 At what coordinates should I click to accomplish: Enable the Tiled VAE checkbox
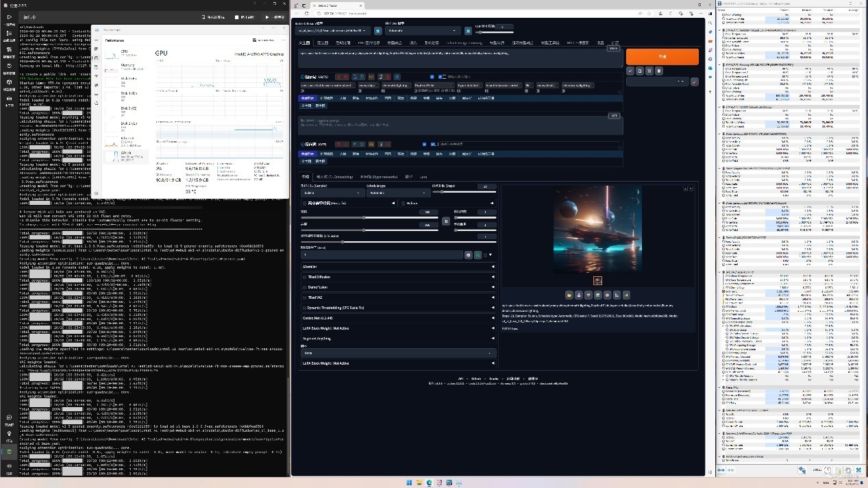pos(305,297)
